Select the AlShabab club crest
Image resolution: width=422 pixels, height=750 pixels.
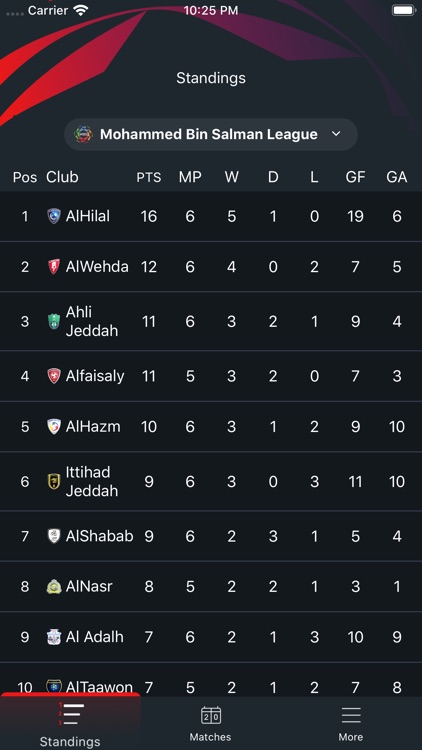pos(54,536)
